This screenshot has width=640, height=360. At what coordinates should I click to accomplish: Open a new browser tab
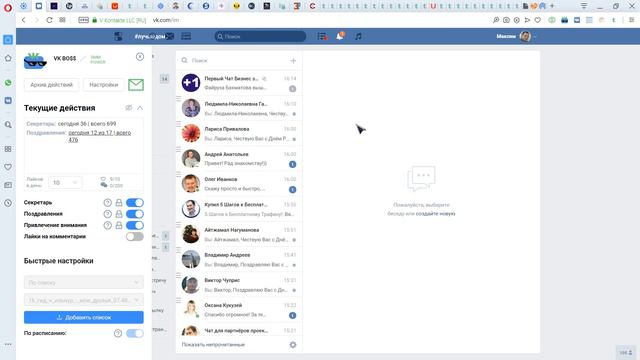(x=552, y=6)
